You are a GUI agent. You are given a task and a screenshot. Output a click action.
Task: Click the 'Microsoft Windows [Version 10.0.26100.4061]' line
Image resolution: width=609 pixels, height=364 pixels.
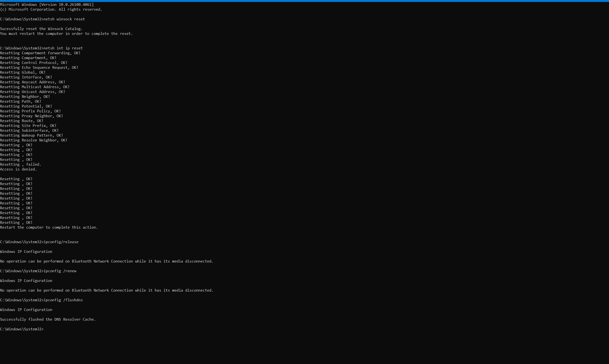(x=47, y=4)
